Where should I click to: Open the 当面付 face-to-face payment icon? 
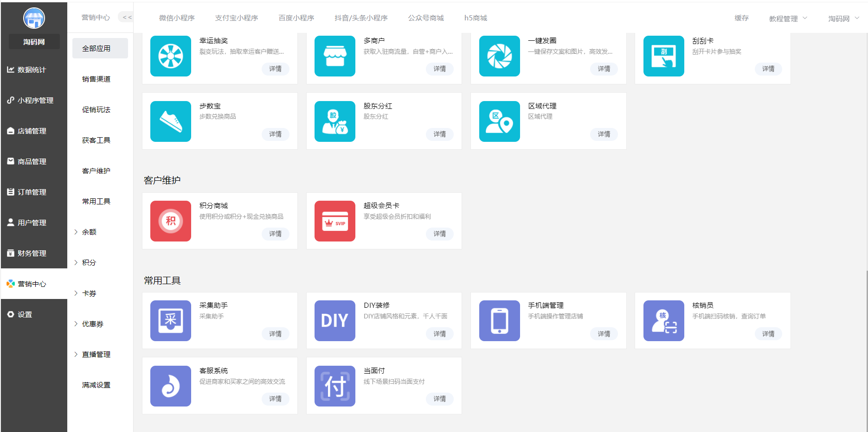(334, 386)
